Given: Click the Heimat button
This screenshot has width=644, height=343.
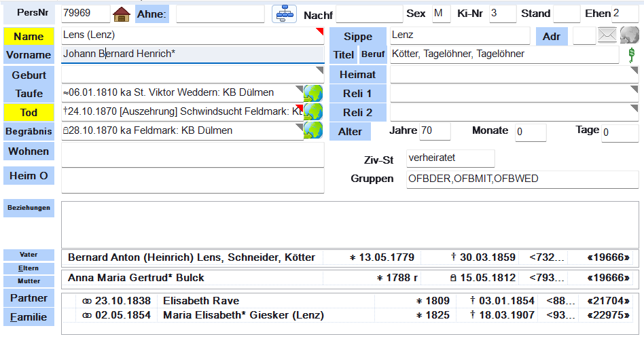Looking at the screenshot, I should [x=358, y=75].
